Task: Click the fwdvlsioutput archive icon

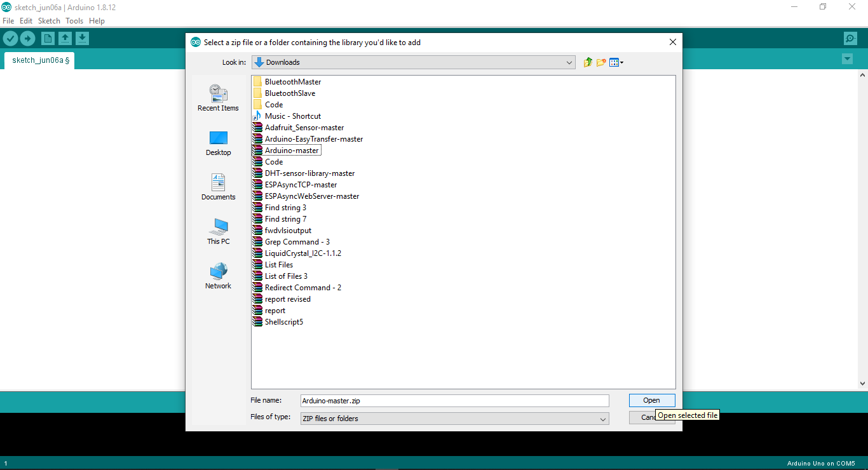Action: 257,231
